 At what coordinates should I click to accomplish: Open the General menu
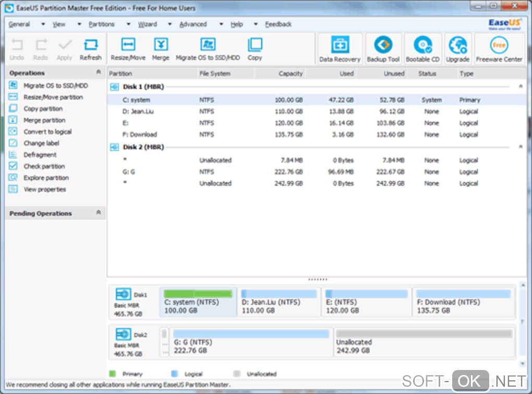click(x=19, y=24)
